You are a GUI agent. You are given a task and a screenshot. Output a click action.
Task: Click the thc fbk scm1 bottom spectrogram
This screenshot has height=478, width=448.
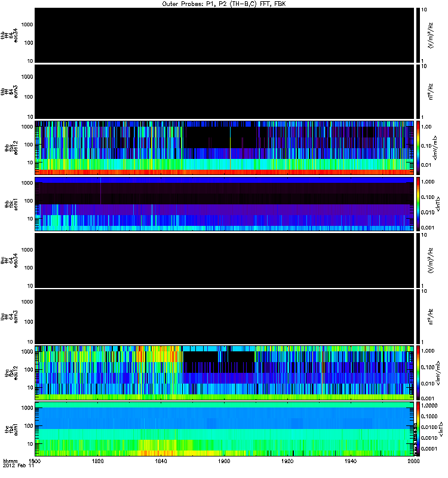point(224,428)
